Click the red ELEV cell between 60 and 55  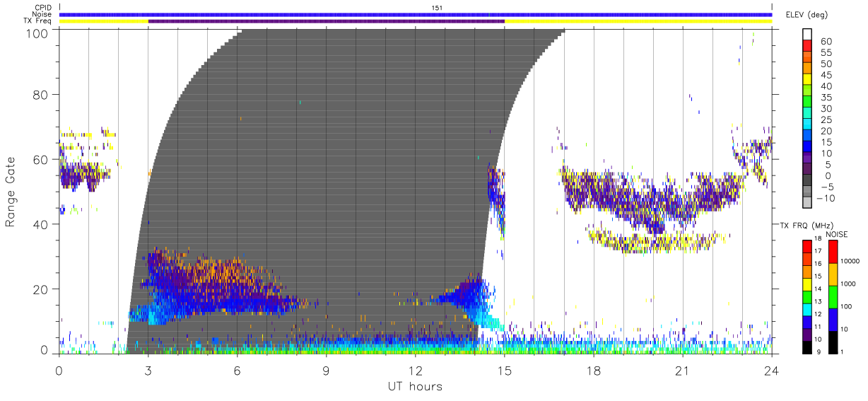tap(807, 47)
